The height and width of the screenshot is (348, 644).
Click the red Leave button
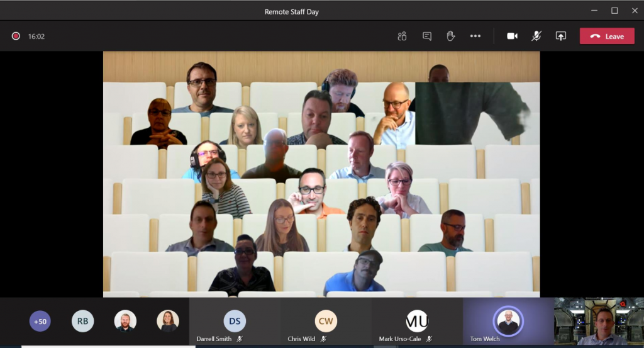(x=607, y=36)
